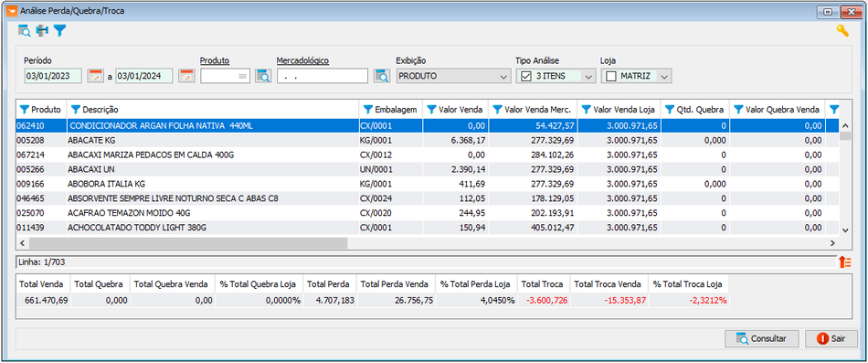
Task: Click the Embalagem column header
Action: coord(396,110)
